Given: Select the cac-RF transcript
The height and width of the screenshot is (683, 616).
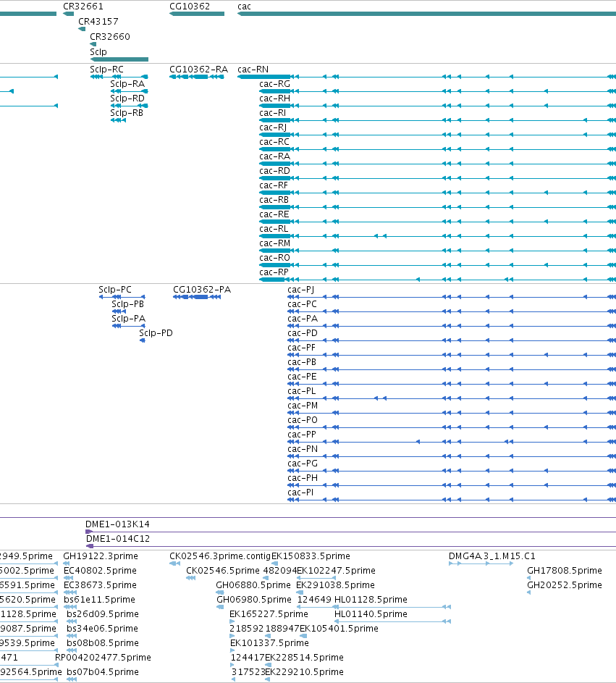Looking at the screenshot, I should [437, 193].
